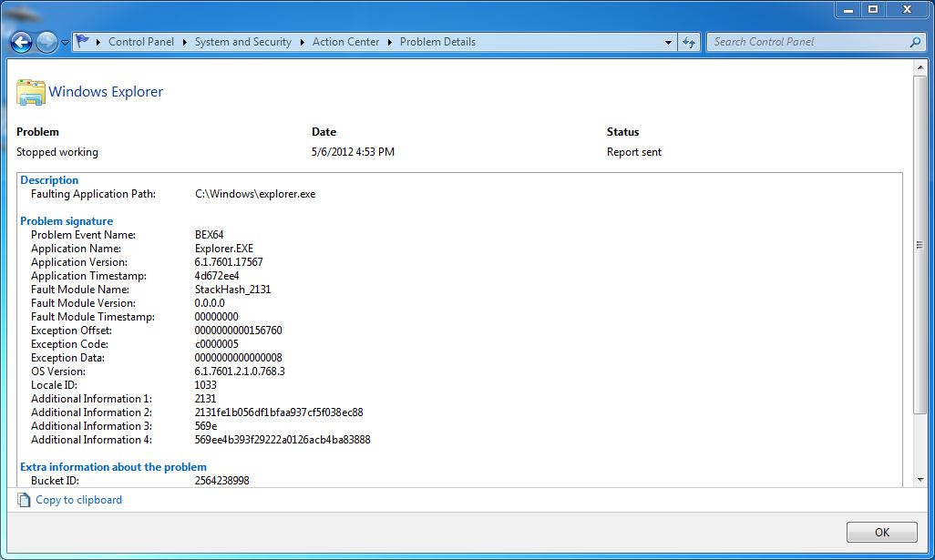Open the recent pages dropdown arrow
Viewport: 935px width, 560px height.
65,43
